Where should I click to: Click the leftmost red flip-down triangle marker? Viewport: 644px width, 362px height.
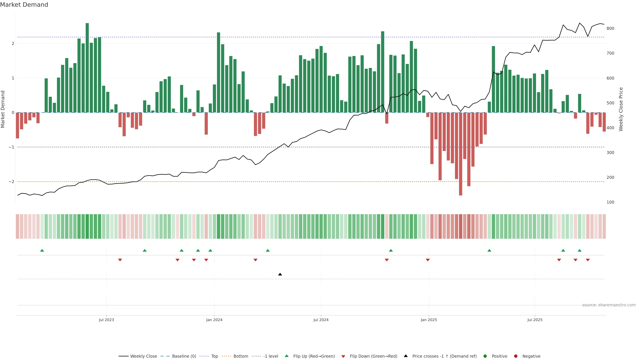coord(120,260)
